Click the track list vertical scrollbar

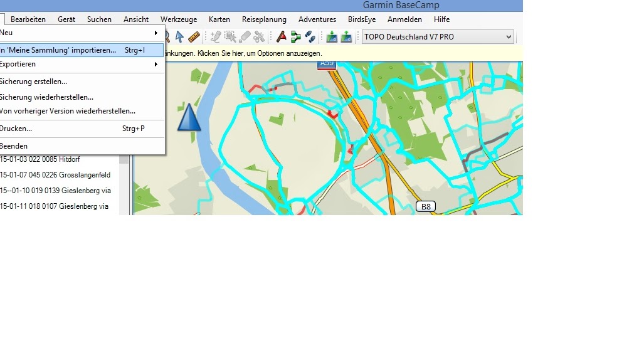[x=124, y=184]
